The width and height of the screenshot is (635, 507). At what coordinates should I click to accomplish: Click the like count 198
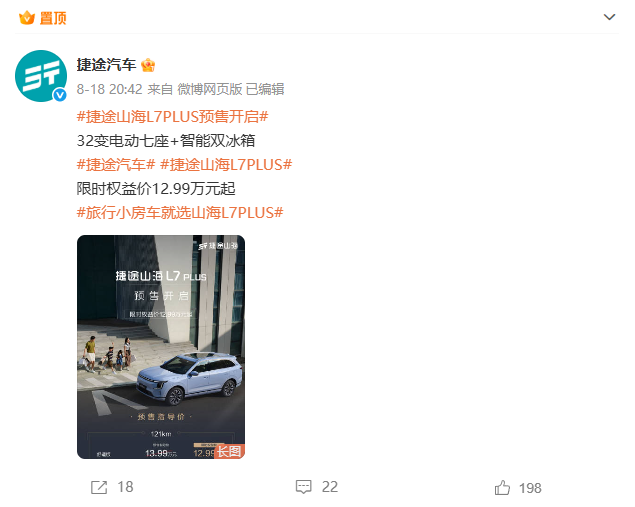(x=530, y=488)
